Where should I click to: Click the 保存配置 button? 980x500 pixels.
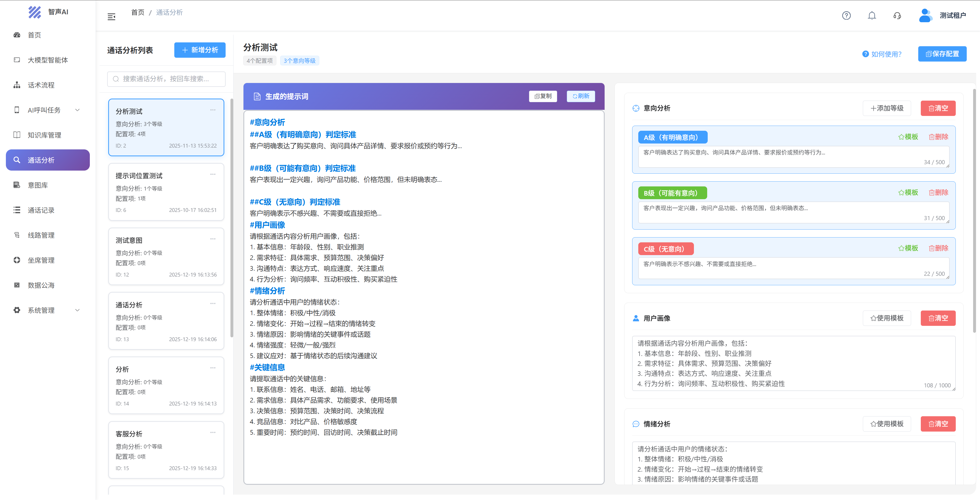tap(942, 54)
